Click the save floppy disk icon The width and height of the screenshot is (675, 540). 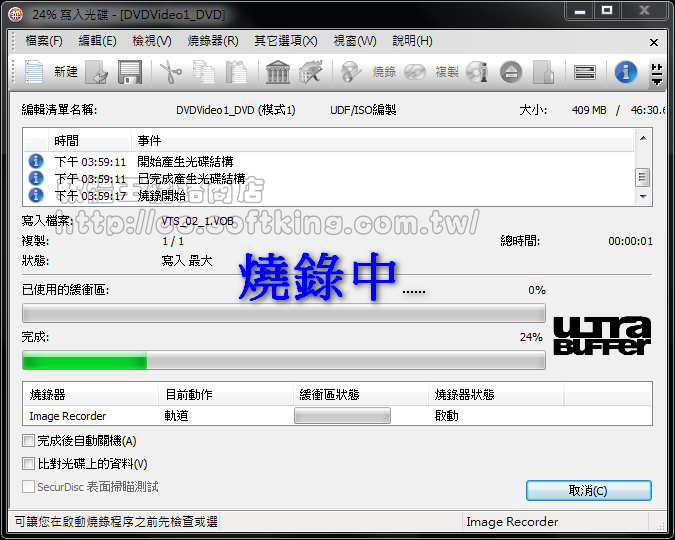point(129,72)
